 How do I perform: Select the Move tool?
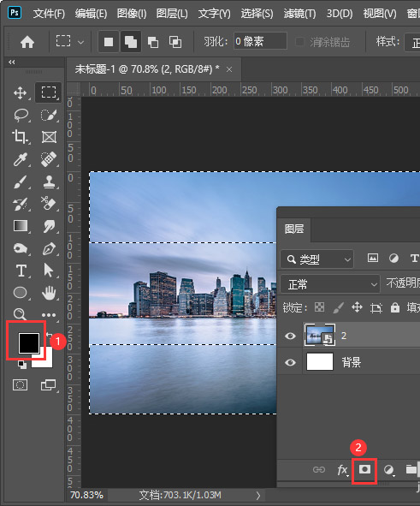21,92
